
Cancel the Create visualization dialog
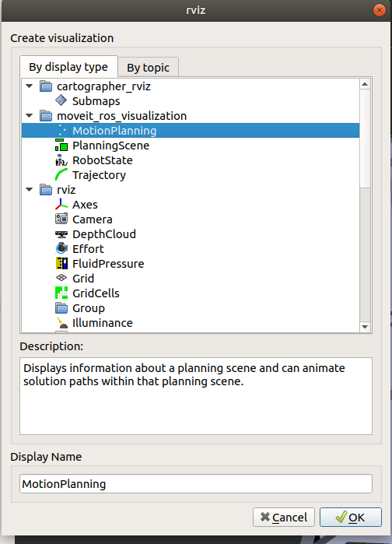[284, 518]
